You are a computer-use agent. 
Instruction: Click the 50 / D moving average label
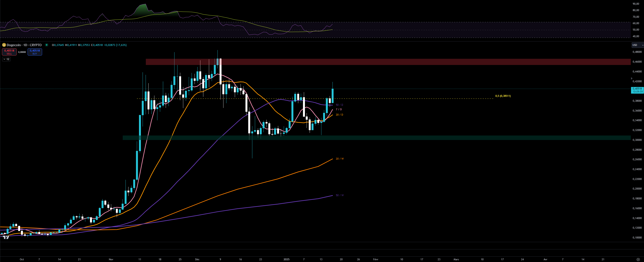(x=339, y=105)
